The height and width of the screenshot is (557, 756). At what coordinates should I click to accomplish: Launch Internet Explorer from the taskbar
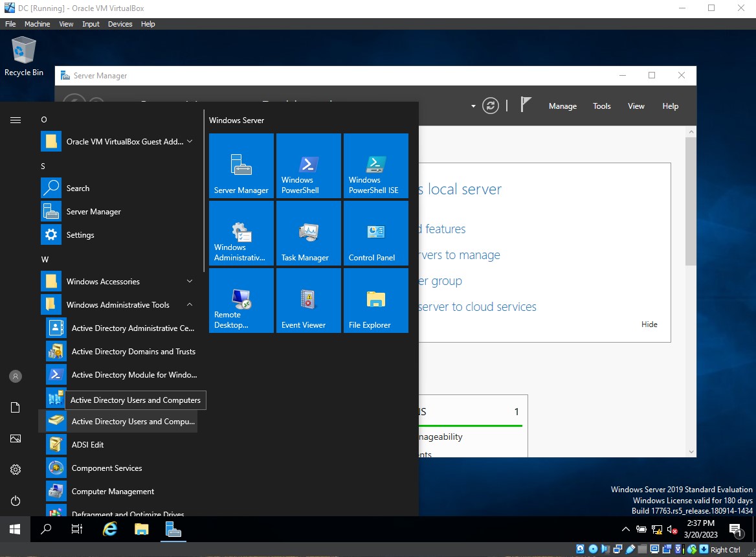click(x=110, y=529)
